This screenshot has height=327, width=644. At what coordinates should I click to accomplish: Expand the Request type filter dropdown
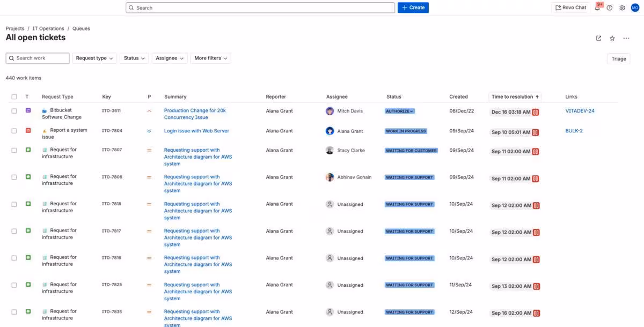point(94,58)
